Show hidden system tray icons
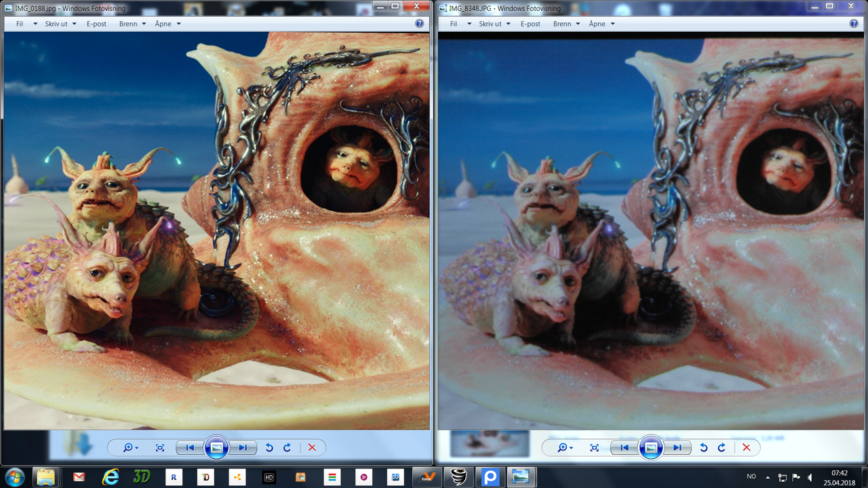 pos(768,476)
